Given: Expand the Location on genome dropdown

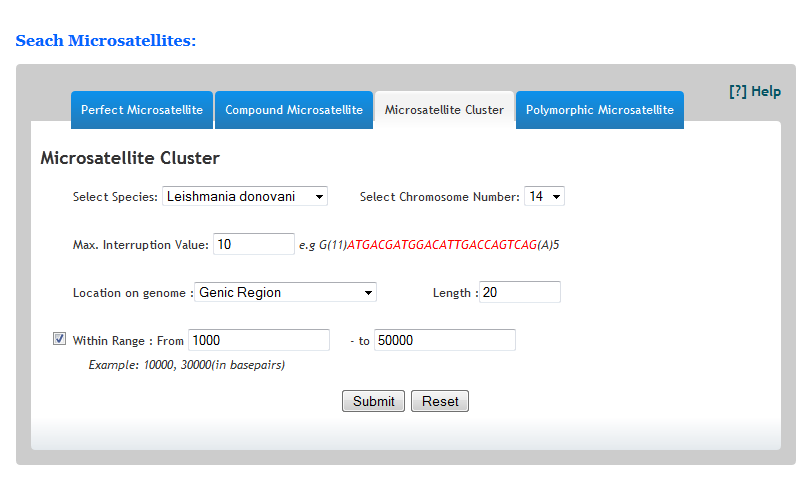Looking at the screenshot, I should 285,293.
